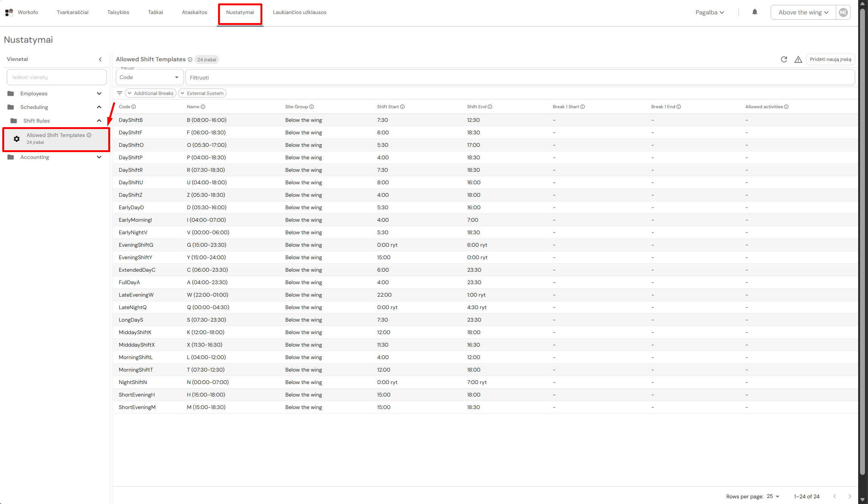Click the warning triangle icon

[798, 59]
